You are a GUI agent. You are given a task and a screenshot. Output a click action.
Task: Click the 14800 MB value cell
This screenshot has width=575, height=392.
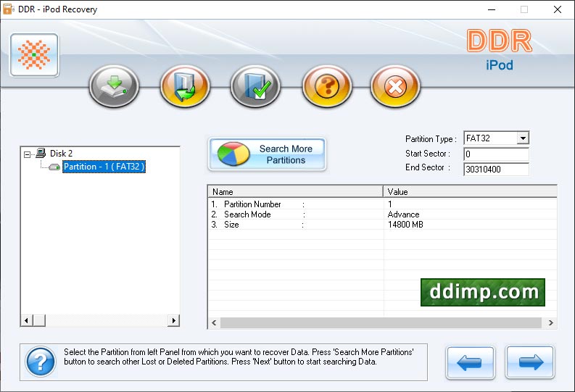click(405, 225)
